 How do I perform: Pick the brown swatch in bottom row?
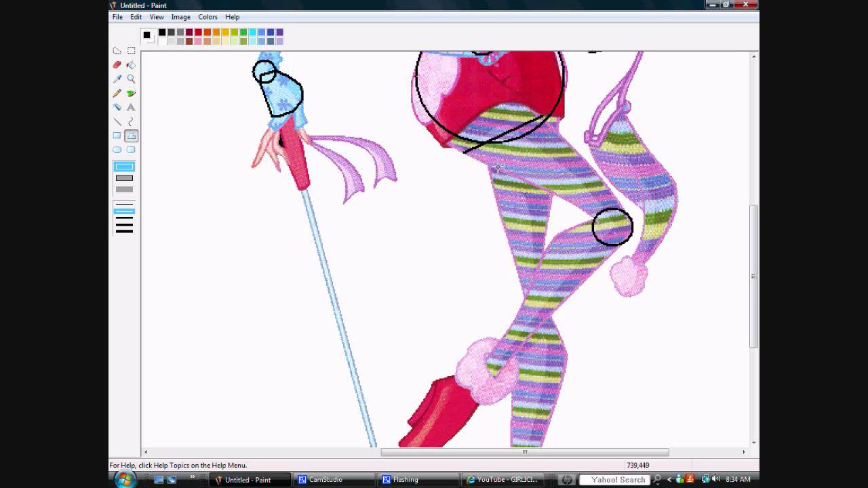pos(189,41)
